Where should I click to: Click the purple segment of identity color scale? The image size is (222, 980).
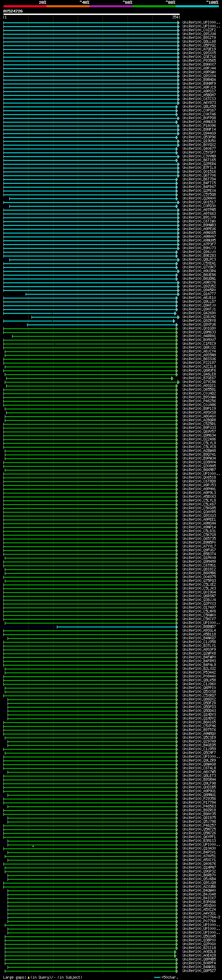(111, 6)
